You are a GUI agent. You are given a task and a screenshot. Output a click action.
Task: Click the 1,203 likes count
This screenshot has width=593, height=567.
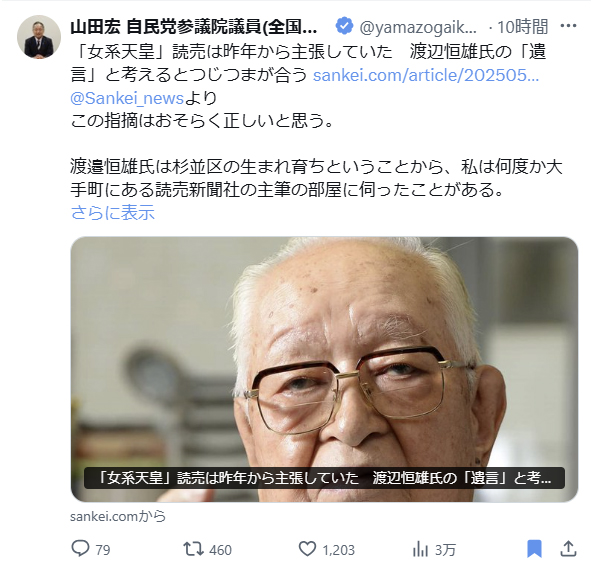coord(338,550)
